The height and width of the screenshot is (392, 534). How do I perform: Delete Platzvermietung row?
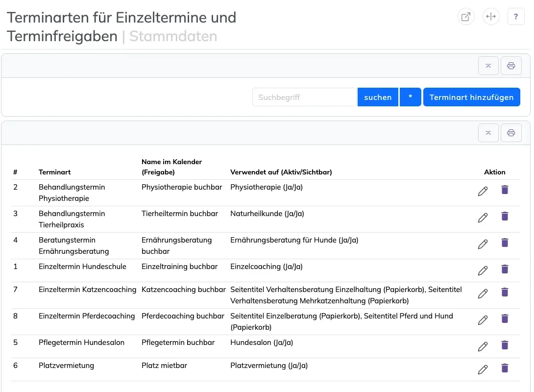click(505, 368)
